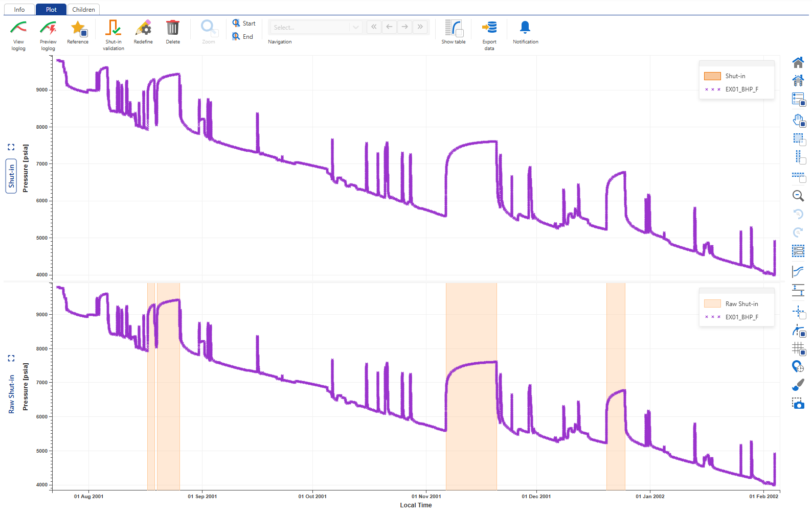Switch to the Children tab
The width and height of the screenshot is (812, 515).
[83, 10]
